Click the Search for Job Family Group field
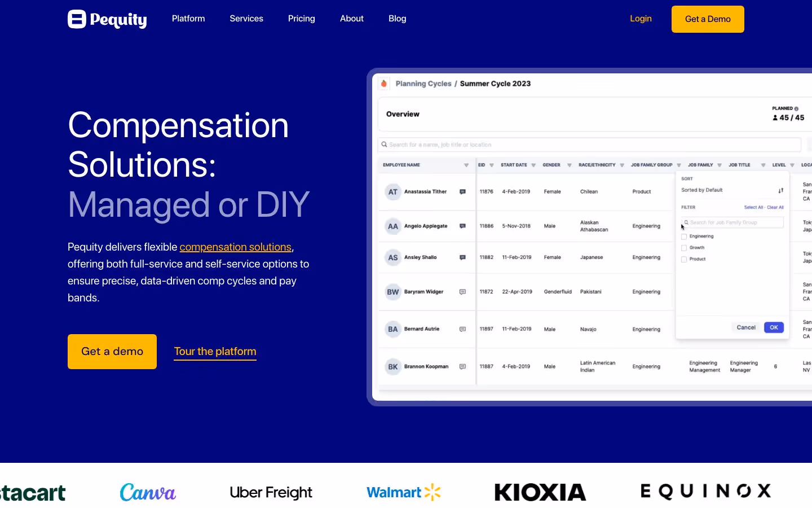The height and width of the screenshot is (508, 812). (732, 222)
